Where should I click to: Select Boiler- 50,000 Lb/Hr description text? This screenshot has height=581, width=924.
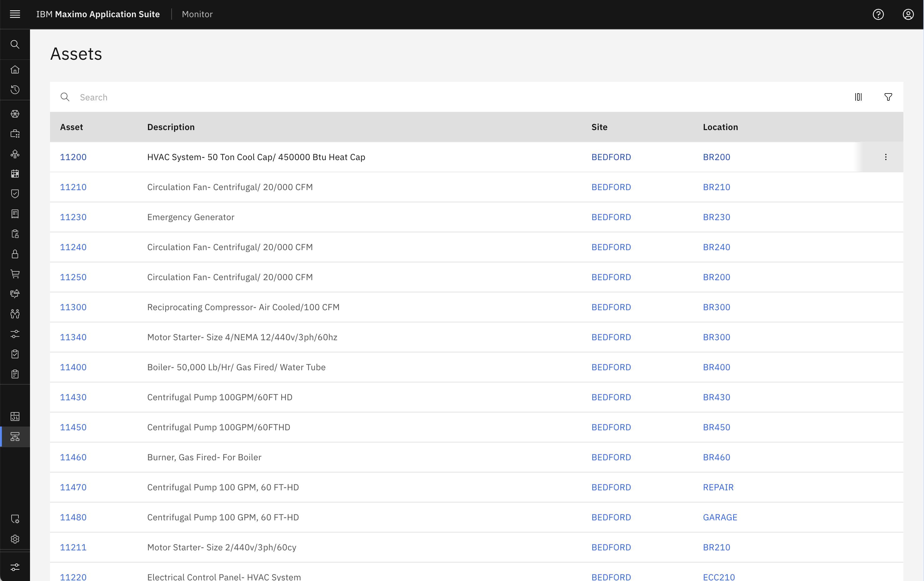(x=236, y=367)
